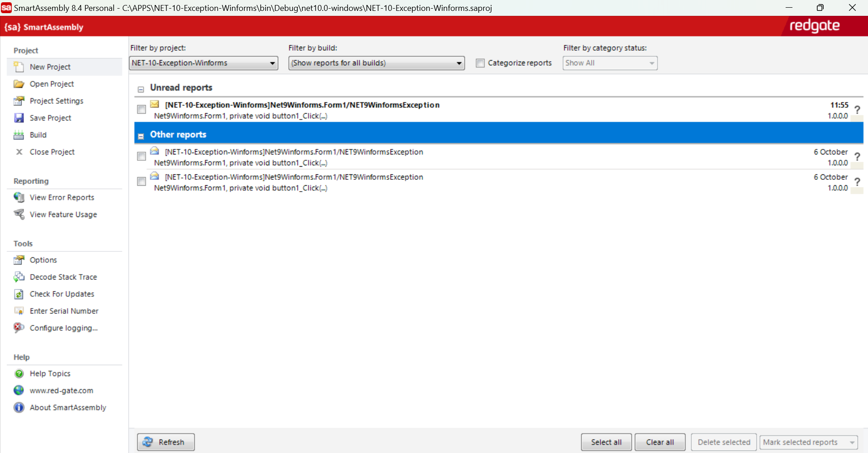
Task: Click the Open Project folder icon
Action: pos(19,84)
